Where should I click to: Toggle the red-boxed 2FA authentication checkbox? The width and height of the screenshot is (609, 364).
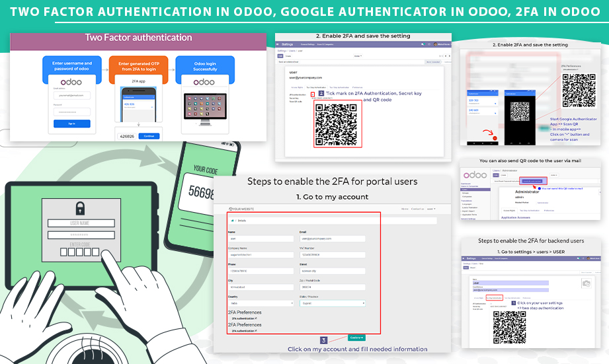[313, 94]
